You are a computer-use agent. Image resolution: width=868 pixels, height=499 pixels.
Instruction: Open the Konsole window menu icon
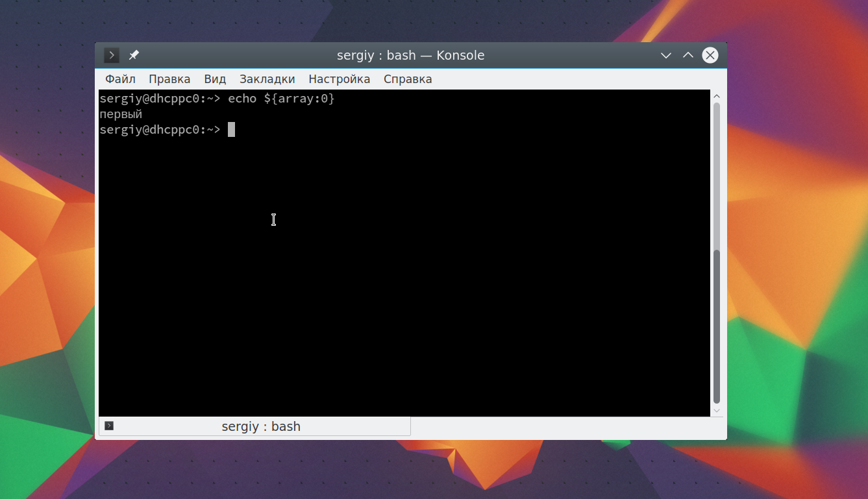tap(112, 55)
